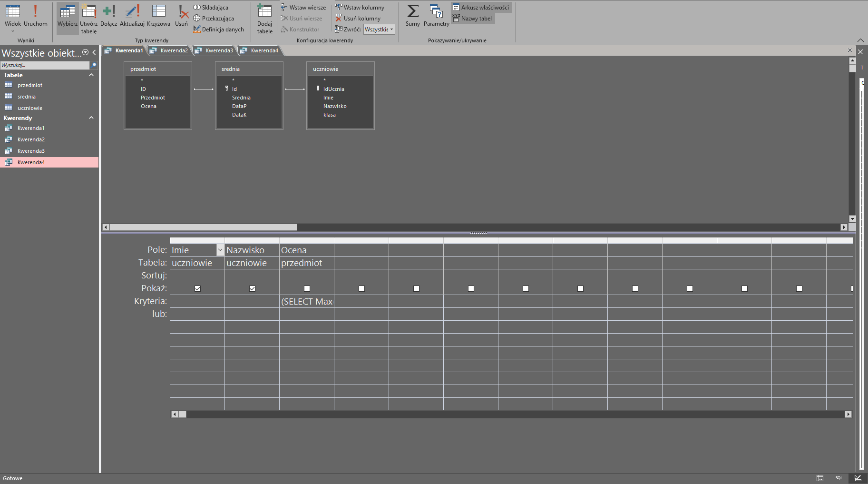
Task: Click the Wstaw kolumny button
Action: pyautogui.click(x=360, y=8)
